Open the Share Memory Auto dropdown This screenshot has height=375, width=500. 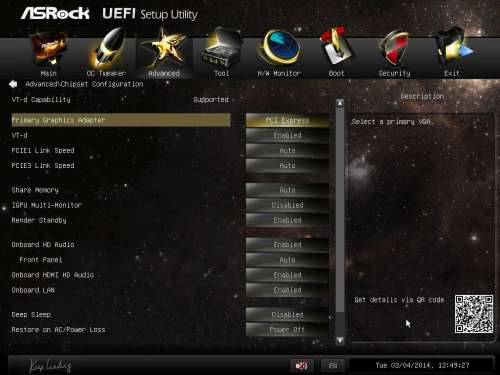point(287,190)
